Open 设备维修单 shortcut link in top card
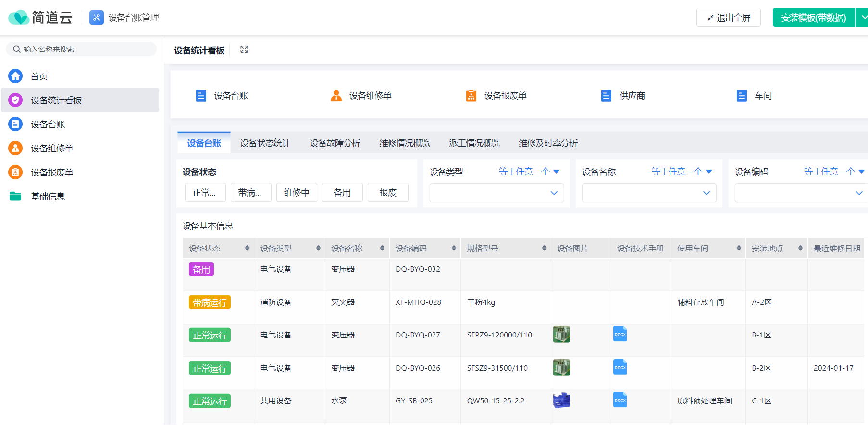Image resolution: width=868 pixels, height=425 pixels. (x=371, y=96)
